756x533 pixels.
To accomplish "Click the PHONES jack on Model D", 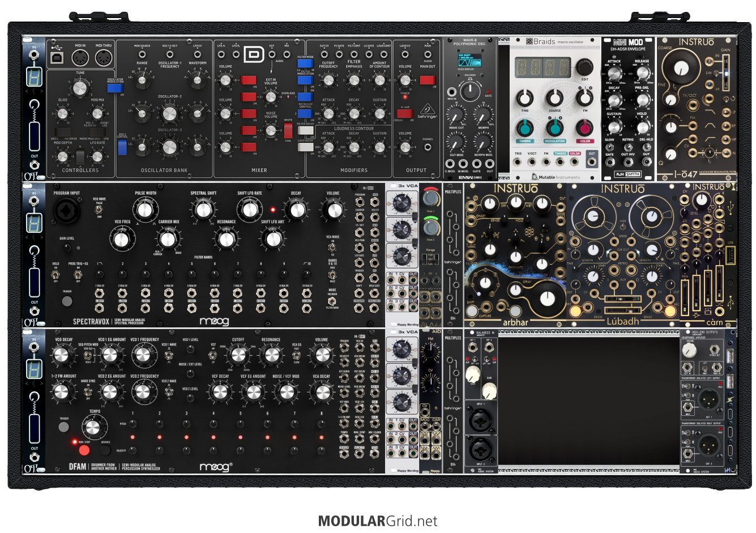I will (428, 147).
